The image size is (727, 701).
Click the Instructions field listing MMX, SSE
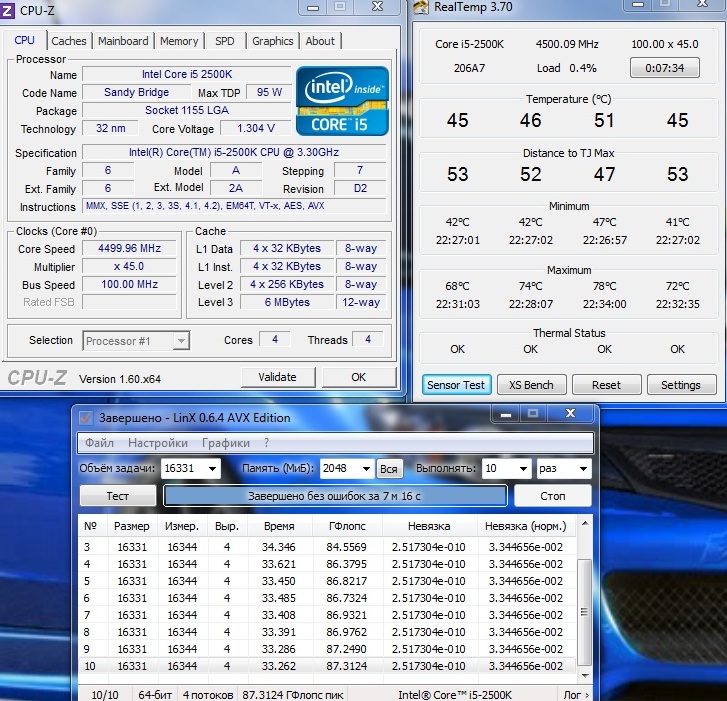tap(234, 206)
